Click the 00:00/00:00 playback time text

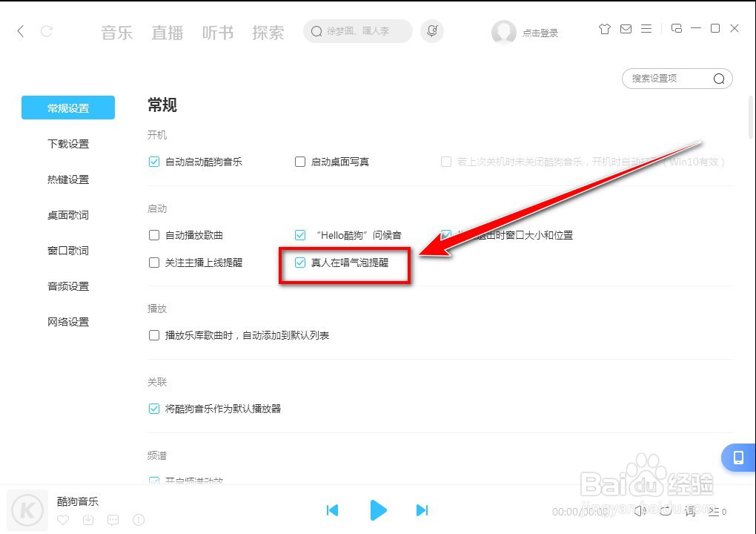coord(580,511)
